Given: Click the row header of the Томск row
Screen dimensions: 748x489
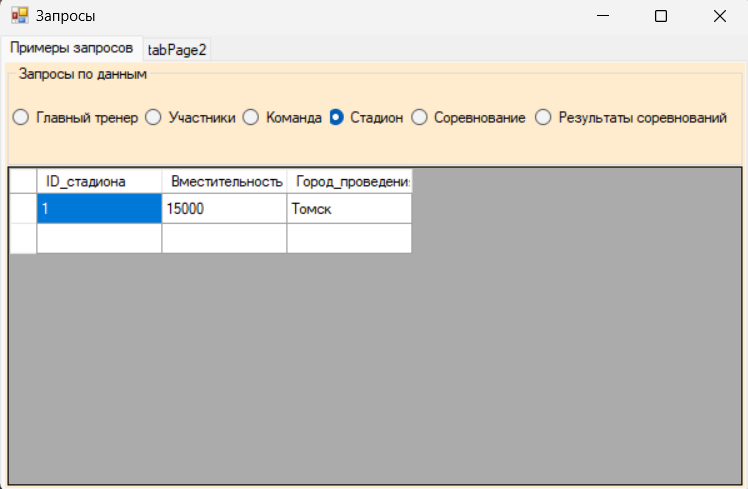Looking at the screenshot, I should pos(23,208).
